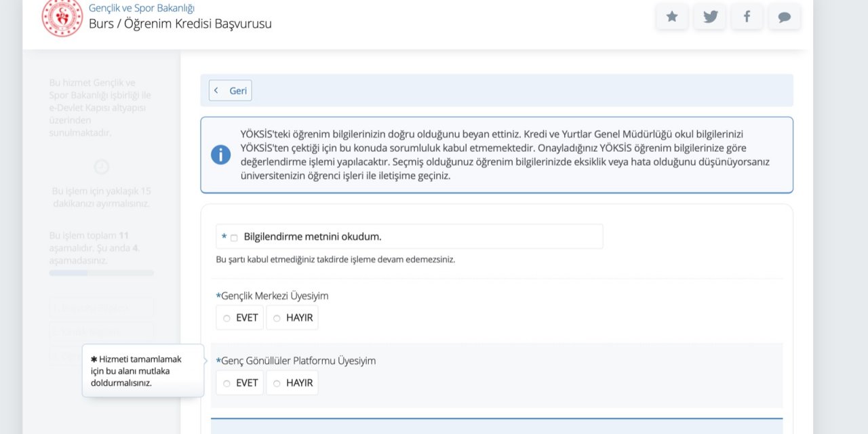
Task: Open the comment speech bubble icon
Action: click(x=784, y=17)
